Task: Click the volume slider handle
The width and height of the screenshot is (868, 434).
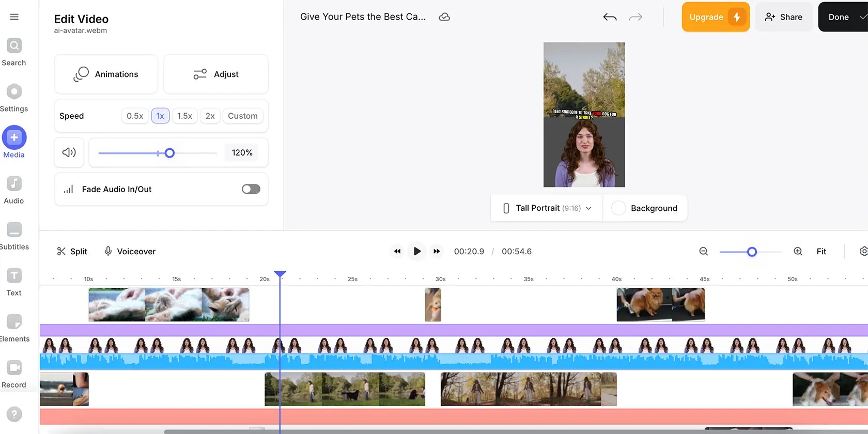Action: pyautogui.click(x=169, y=153)
